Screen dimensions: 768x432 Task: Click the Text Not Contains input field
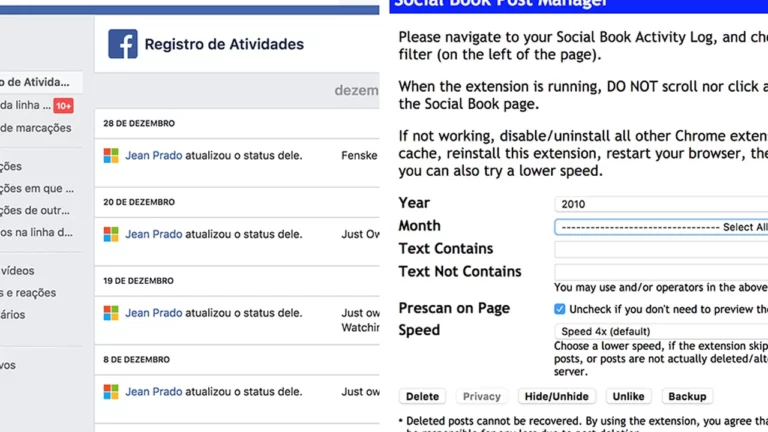click(661, 272)
